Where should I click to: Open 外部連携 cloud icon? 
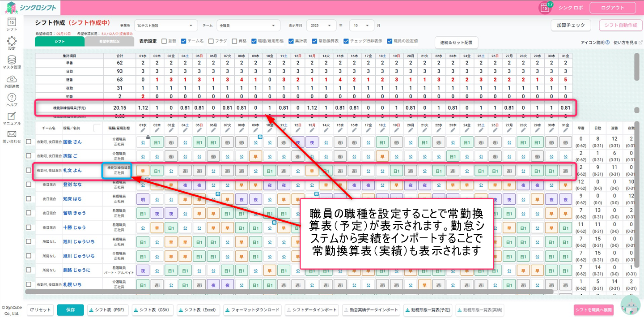pos(12,79)
